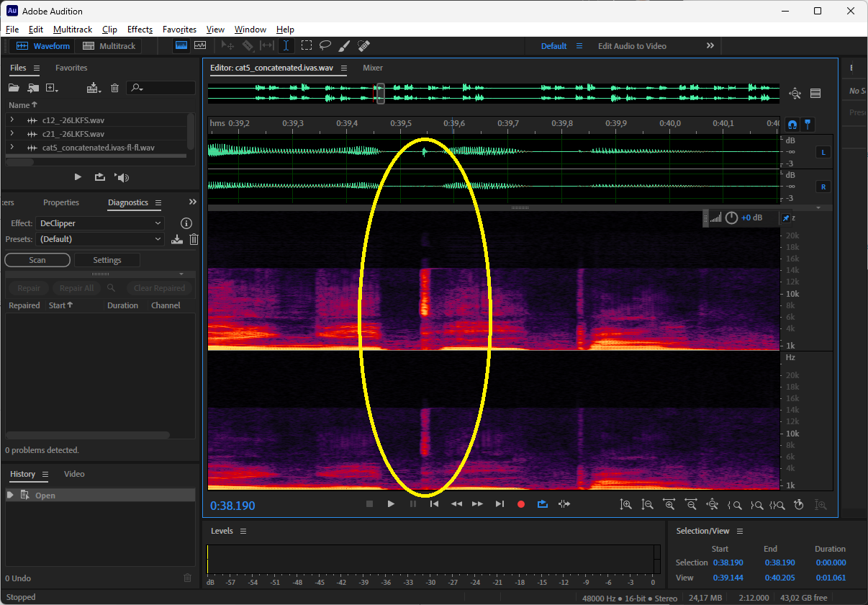The width and height of the screenshot is (868, 605).
Task: Switch to the Mixer tab
Action: coord(372,68)
